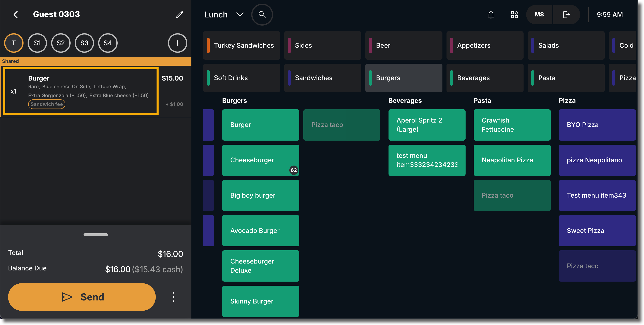Add pizza Neapolitano to order
The image size is (644, 325).
[x=597, y=160]
